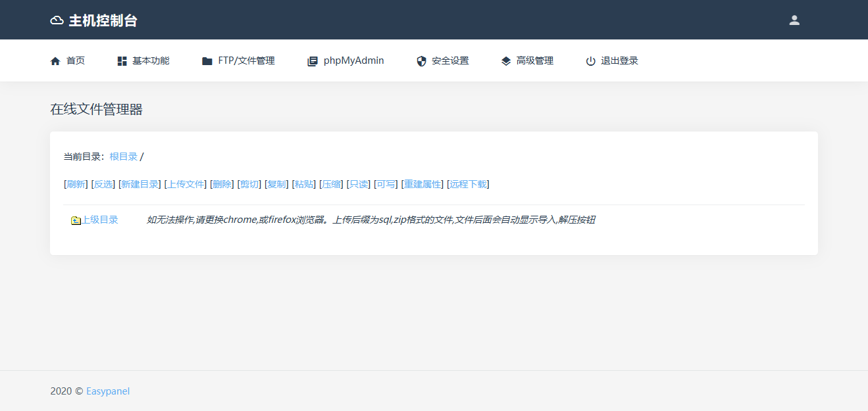The image size is (868, 411).
Task: Go to 根目录 in current path
Action: pos(123,157)
